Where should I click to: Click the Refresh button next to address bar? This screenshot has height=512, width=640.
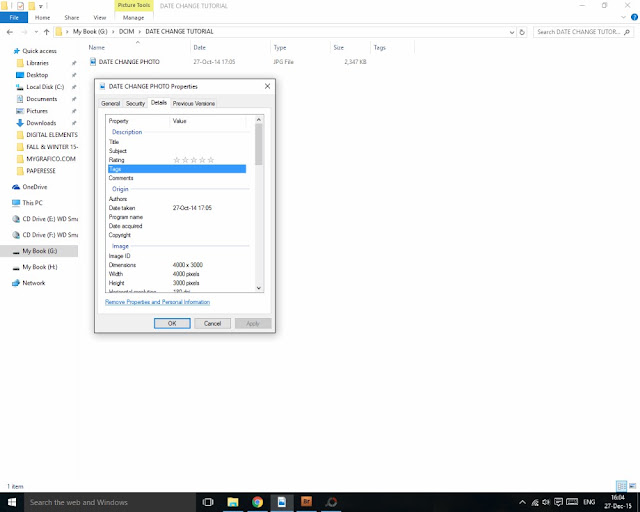[522, 32]
